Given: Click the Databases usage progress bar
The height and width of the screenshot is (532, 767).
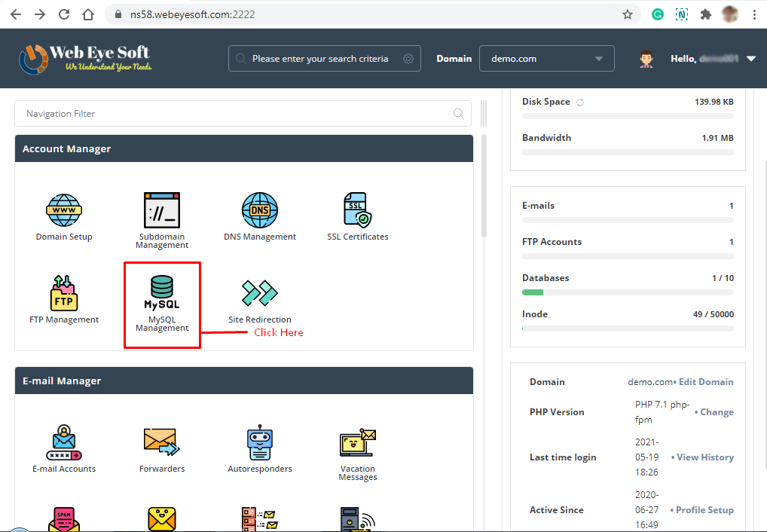Looking at the screenshot, I should [628, 292].
